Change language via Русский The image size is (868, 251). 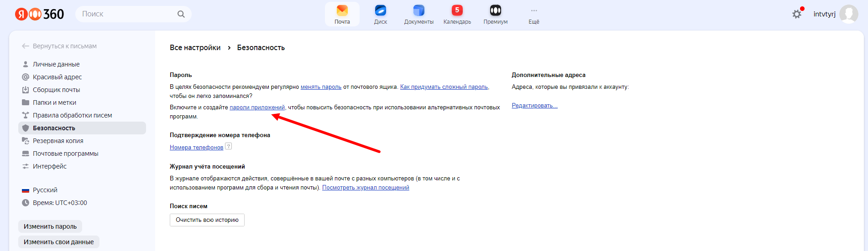tap(45, 190)
